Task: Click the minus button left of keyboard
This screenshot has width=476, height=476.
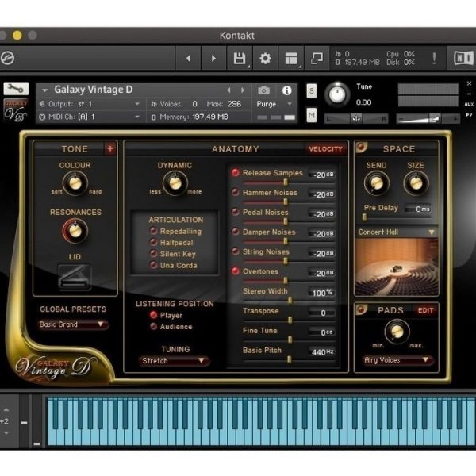Action: 24,423
